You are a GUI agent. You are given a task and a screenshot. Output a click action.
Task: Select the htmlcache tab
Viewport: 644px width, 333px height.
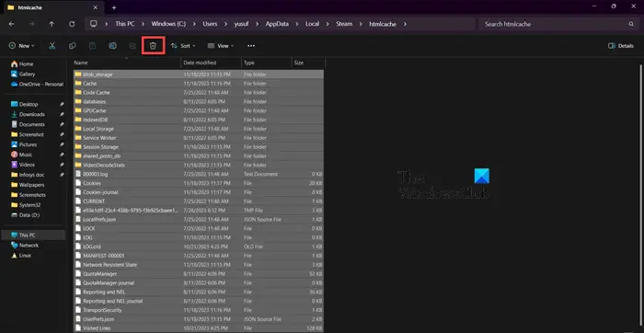click(x=52, y=7)
